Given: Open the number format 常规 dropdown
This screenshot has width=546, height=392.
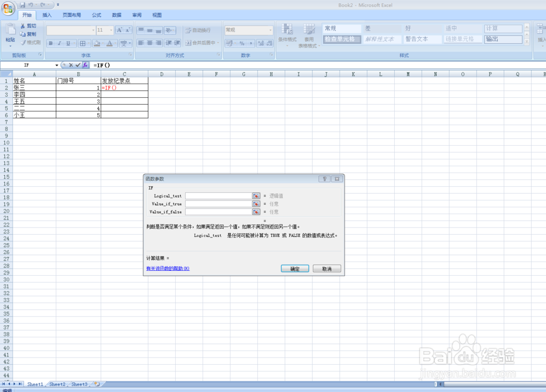Looking at the screenshot, I should click(270, 30).
